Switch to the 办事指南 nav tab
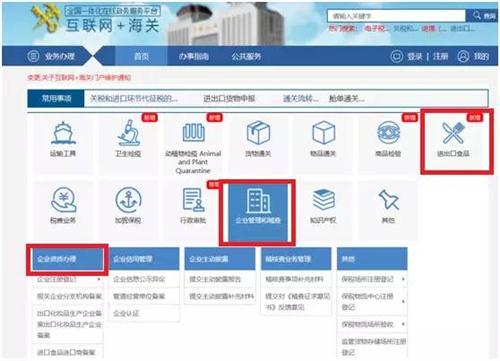 pyautogui.click(x=194, y=56)
